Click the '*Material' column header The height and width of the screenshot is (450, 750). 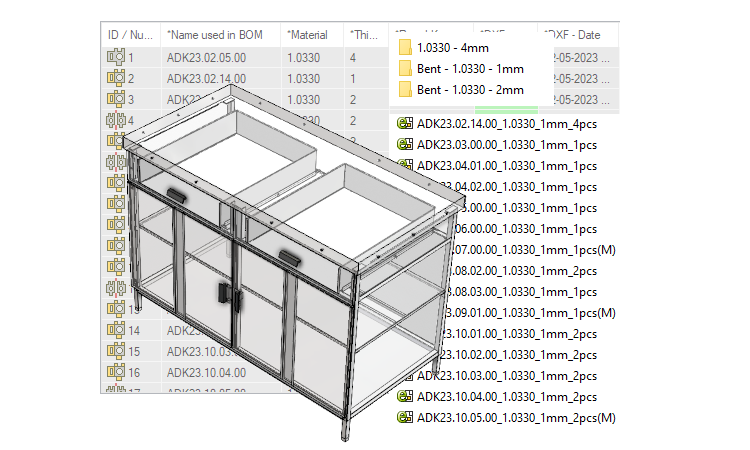point(310,34)
